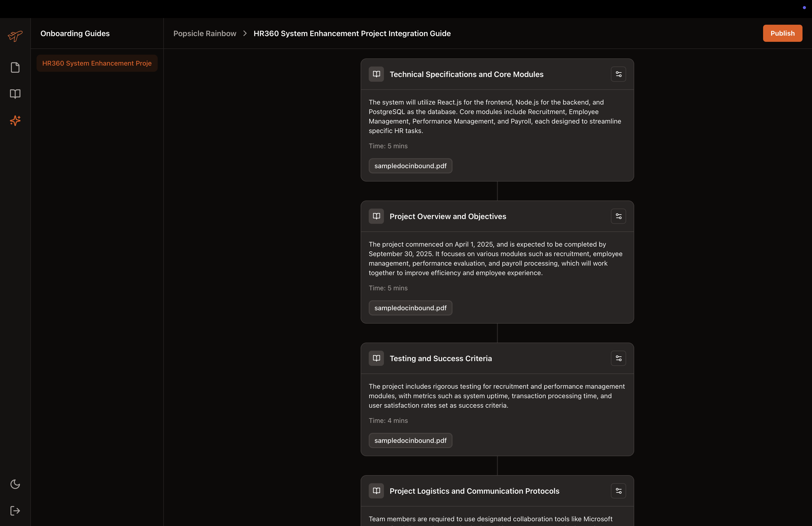
Task: Open sampledocinbound.pdf in Technical Specifications card
Action: tap(411, 166)
